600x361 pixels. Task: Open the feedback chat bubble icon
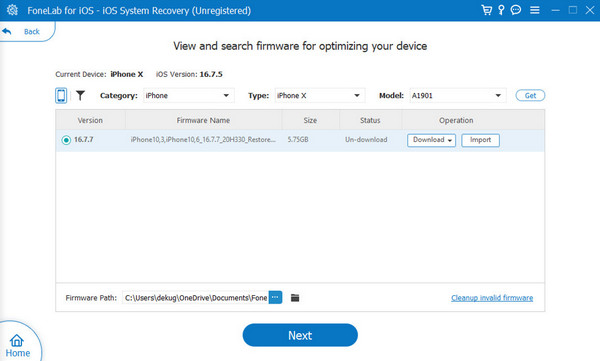point(516,10)
